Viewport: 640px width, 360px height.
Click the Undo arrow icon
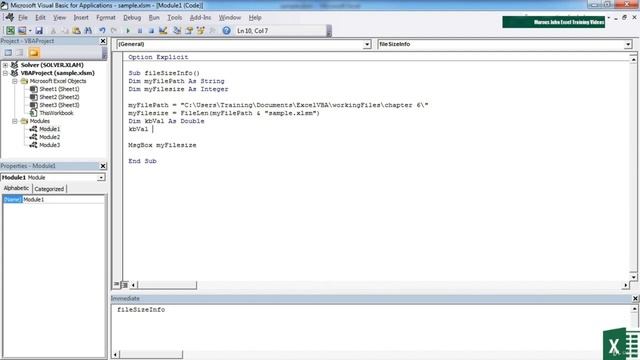pyautogui.click(x=102, y=31)
